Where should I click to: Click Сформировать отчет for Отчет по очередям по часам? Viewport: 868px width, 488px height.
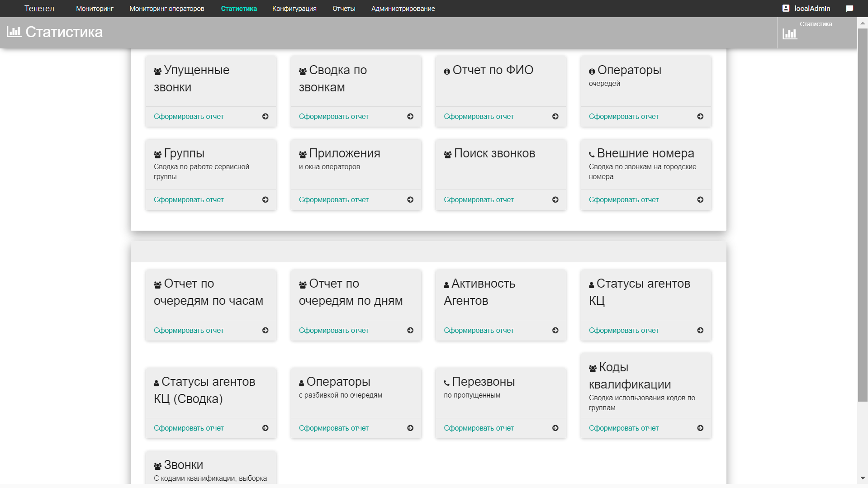click(189, 330)
